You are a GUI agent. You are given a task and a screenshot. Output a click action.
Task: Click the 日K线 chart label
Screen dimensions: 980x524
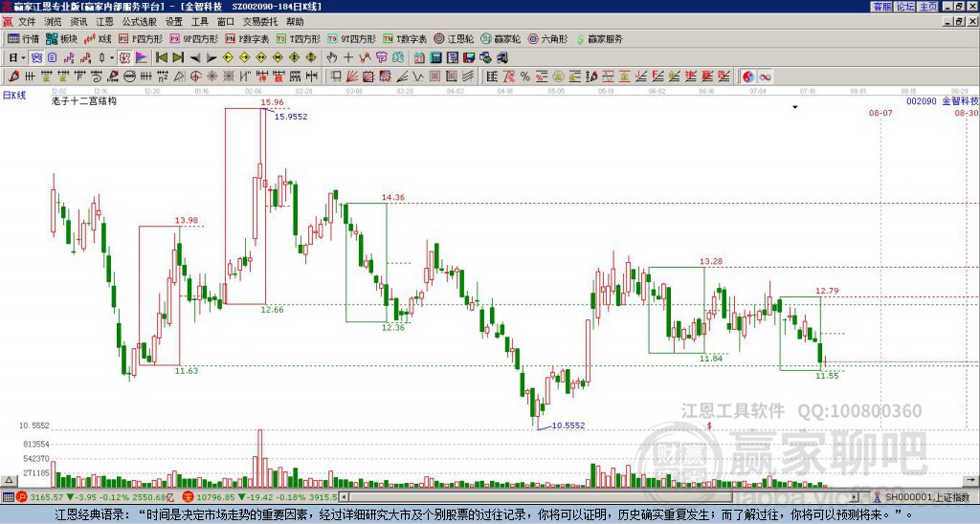(14, 95)
